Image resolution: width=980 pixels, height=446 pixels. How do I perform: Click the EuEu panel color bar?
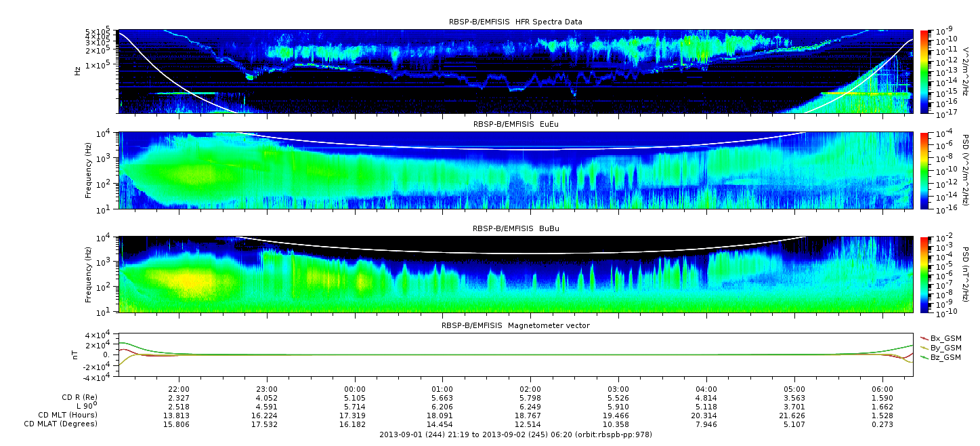pyautogui.click(x=924, y=171)
